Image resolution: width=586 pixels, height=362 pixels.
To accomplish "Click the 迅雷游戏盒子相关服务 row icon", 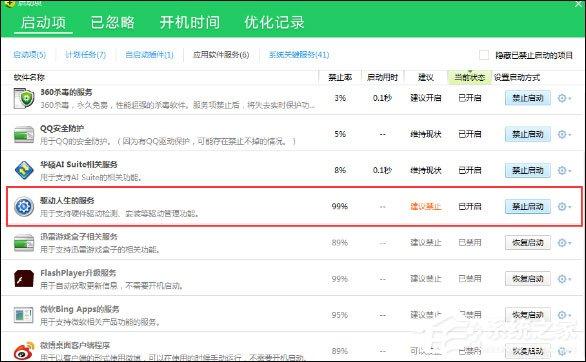I will coord(24,243).
